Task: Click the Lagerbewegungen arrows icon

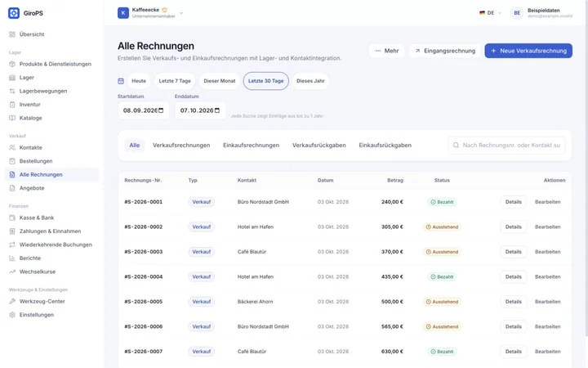Action: (12, 91)
